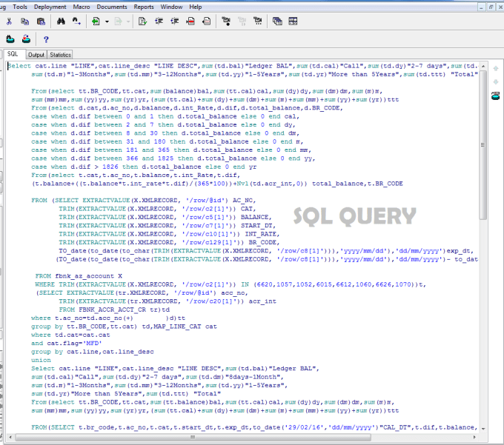Click the editor scroll left arrow

coord(10,437)
